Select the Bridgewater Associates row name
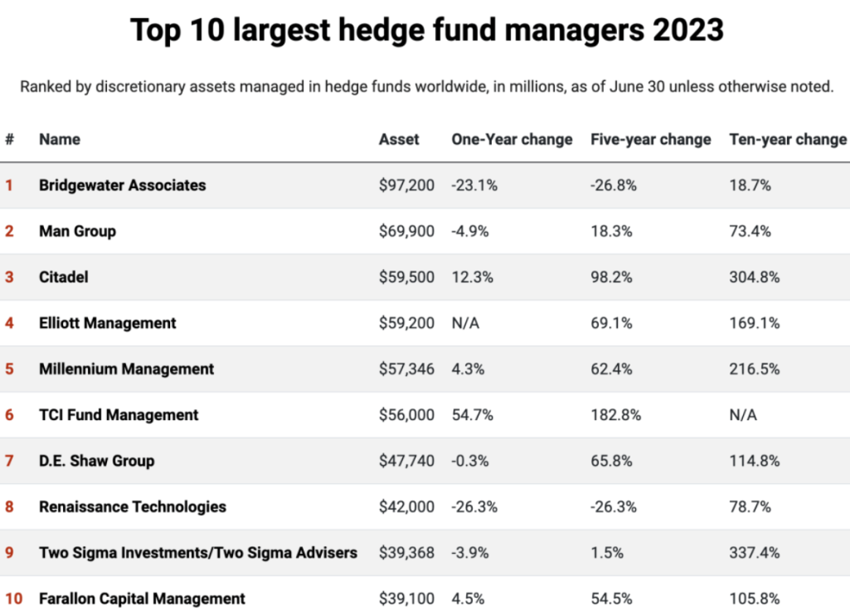Viewport: 850px width, 616px height. [x=122, y=186]
